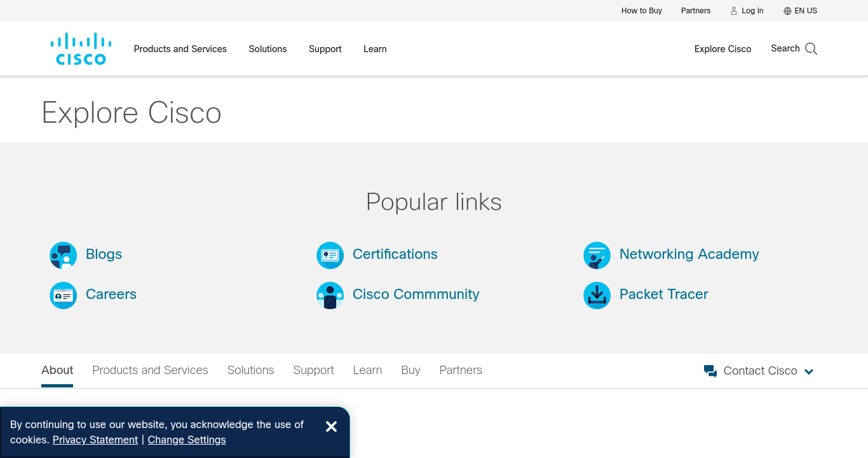This screenshot has width=868, height=458.
Task: Open the How to Buy link
Action: [x=642, y=11]
